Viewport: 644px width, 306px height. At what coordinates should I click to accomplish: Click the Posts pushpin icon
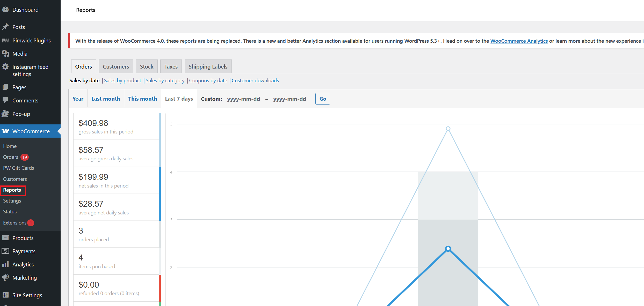pos(5,27)
